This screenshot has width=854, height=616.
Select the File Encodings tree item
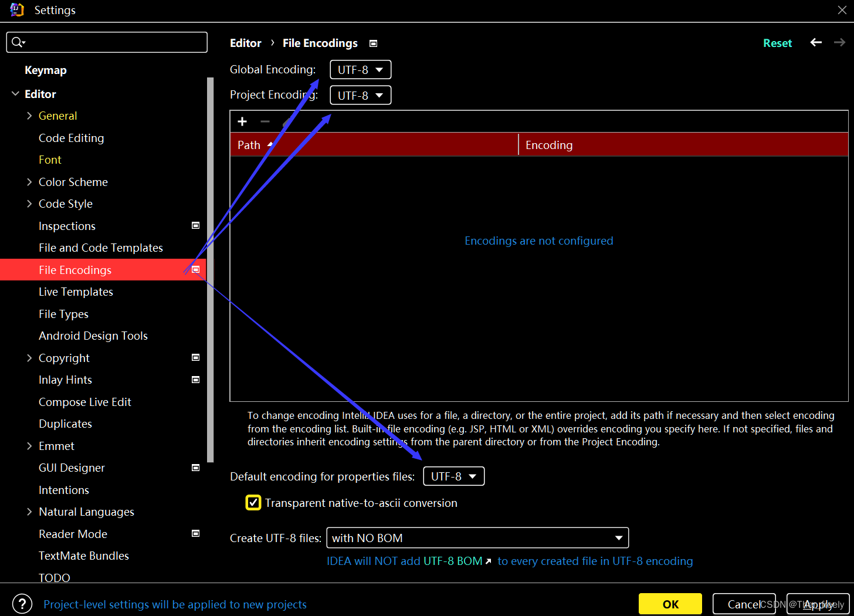103,270
